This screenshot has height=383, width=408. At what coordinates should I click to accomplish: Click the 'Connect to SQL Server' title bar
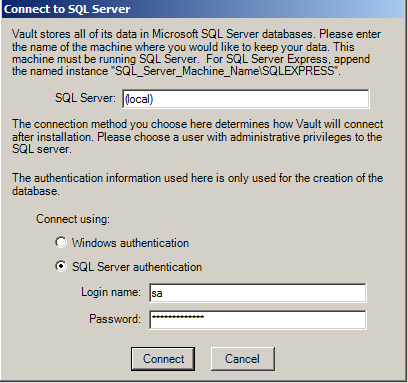coord(204,9)
